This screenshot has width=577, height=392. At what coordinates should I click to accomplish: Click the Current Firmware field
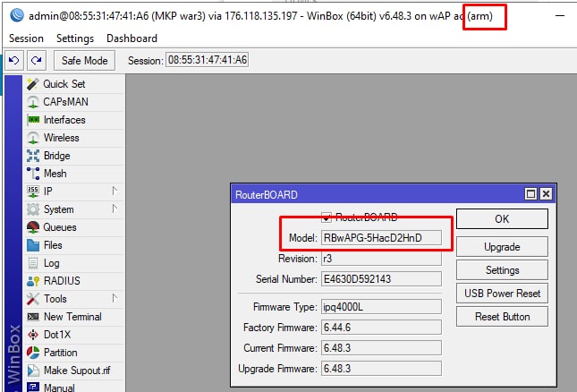[x=381, y=348]
